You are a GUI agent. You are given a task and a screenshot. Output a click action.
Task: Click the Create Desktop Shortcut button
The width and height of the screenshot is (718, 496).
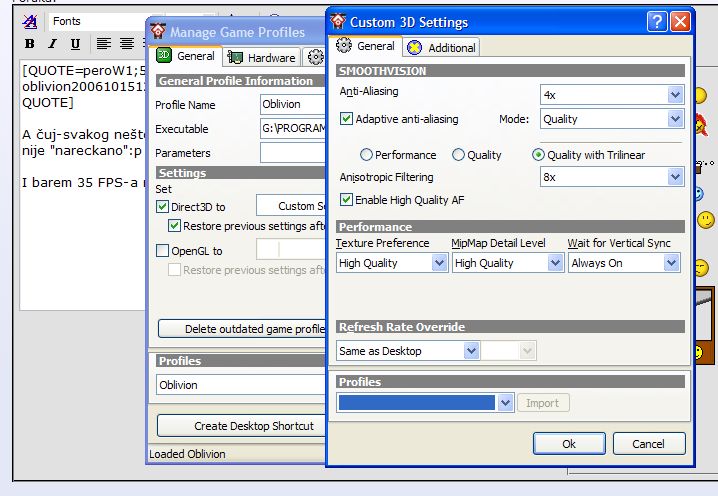pos(240,426)
